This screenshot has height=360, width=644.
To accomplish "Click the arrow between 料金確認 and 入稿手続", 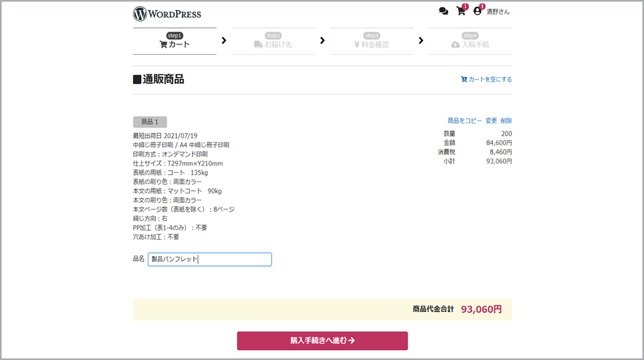I will coord(421,40).
